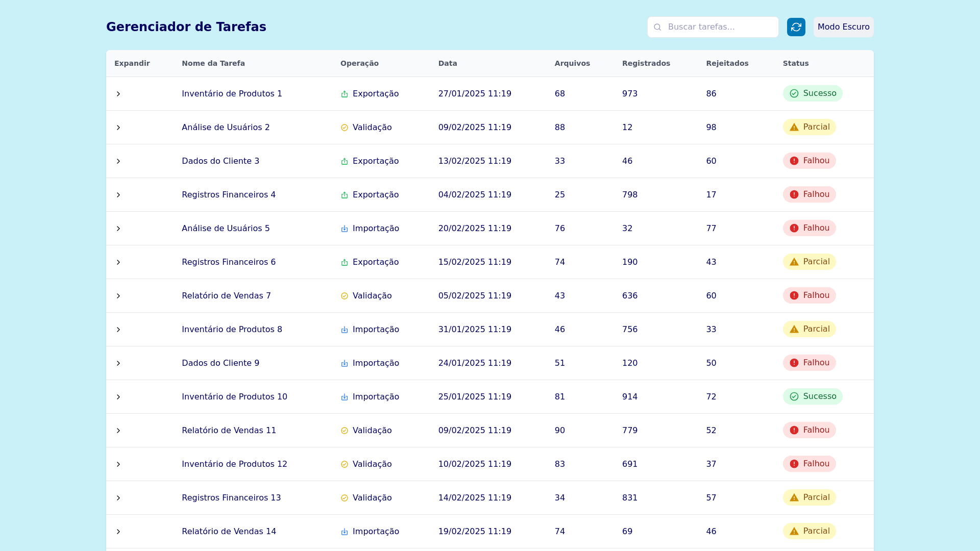Click Validação icon for Análise de Usuários 2
The width and height of the screenshot is (980, 551).
(x=345, y=128)
